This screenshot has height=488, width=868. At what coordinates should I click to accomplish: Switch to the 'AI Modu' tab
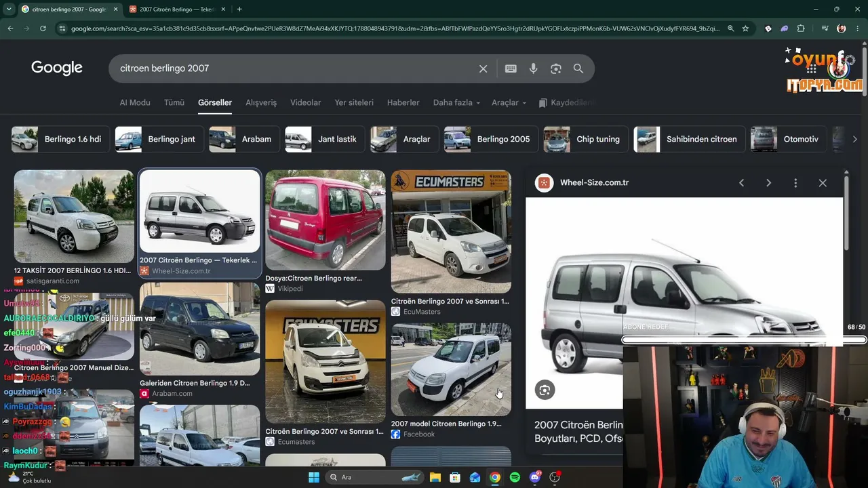pyautogui.click(x=135, y=102)
